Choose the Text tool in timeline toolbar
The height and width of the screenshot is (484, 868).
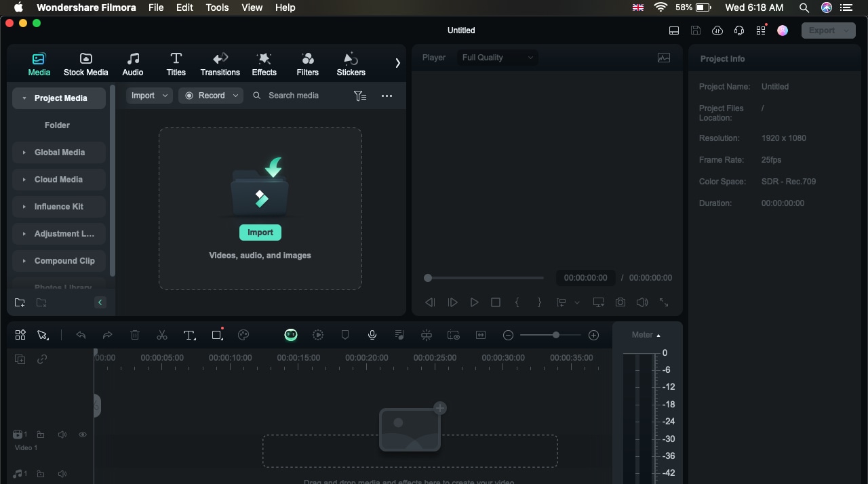coord(189,335)
